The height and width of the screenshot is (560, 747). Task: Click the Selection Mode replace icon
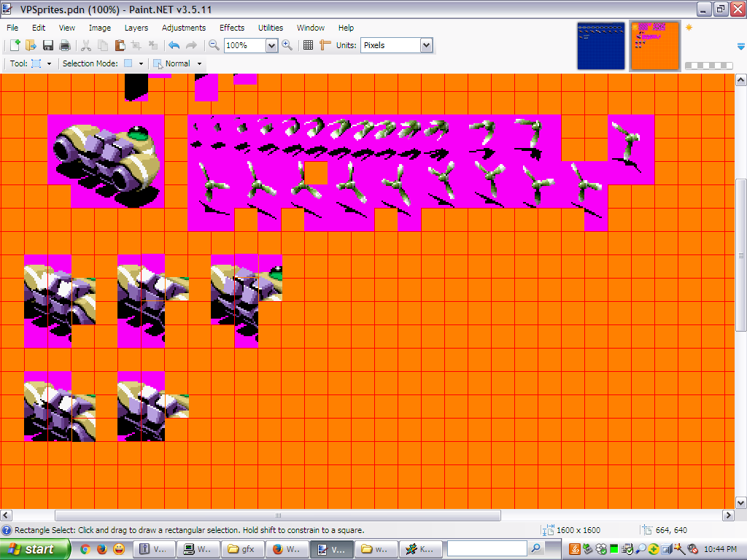pyautogui.click(x=128, y=63)
